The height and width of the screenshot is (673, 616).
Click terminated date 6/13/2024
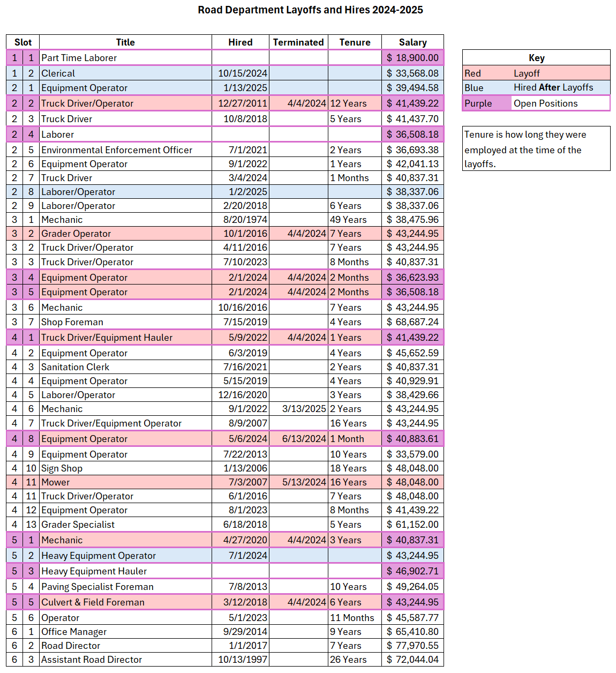298,439
